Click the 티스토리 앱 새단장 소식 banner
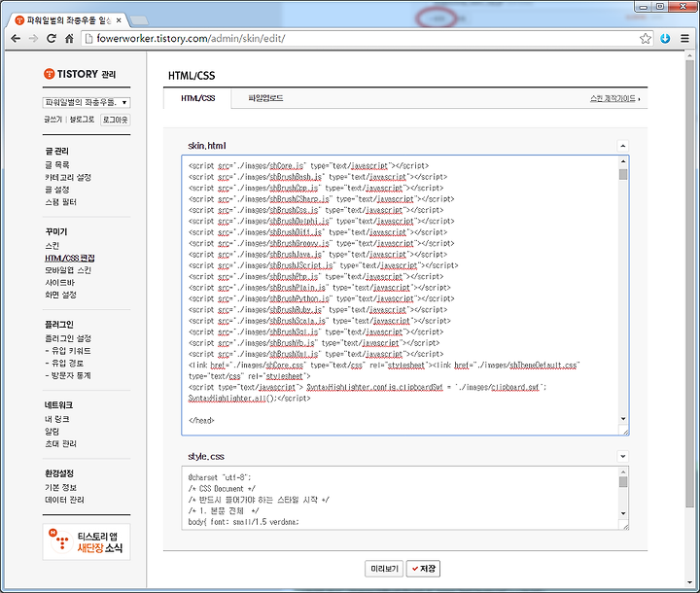Image resolution: width=700 pixels, height=593 pixels. pyautogui.click(x=87, y=541)
